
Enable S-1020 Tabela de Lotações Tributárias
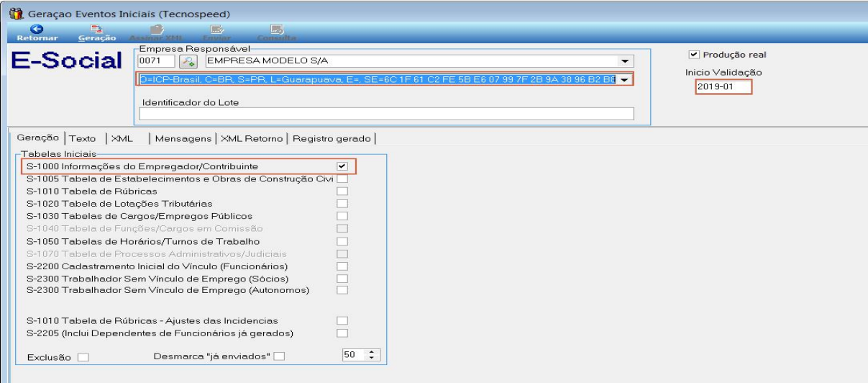pos(342,204)
